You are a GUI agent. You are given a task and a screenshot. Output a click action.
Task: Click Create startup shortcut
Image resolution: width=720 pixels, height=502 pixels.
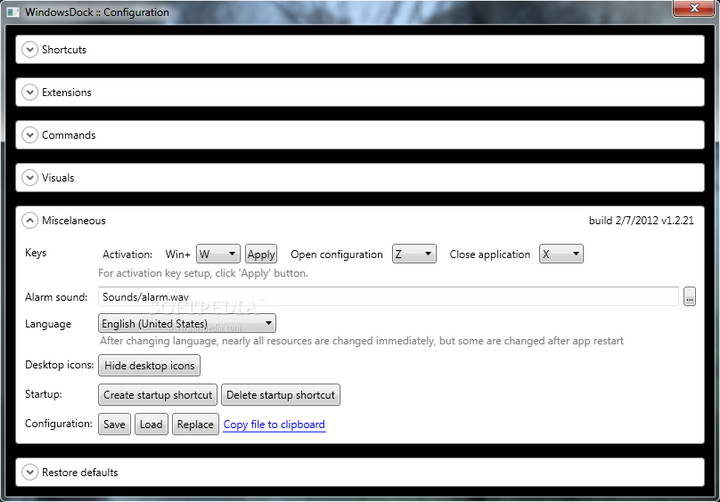point(158,395)
